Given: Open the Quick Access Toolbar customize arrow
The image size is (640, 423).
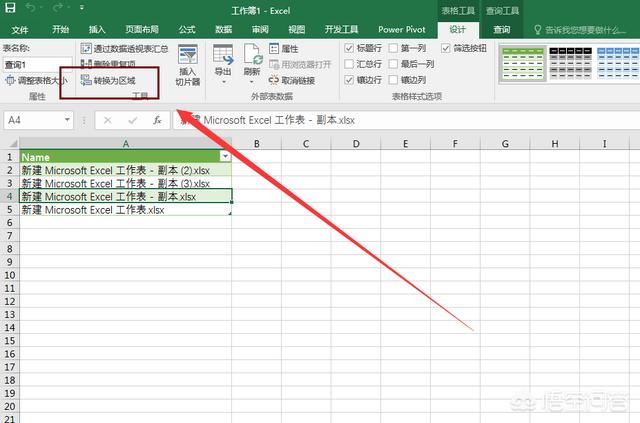Looking at the screenshot, I should pyautogui.click(x=82, y=7).
